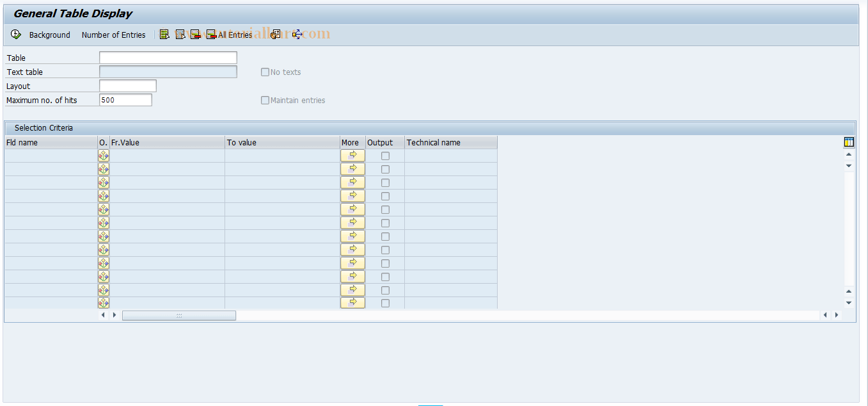Click the vertical scrollbar down arrow

(849, 302)
